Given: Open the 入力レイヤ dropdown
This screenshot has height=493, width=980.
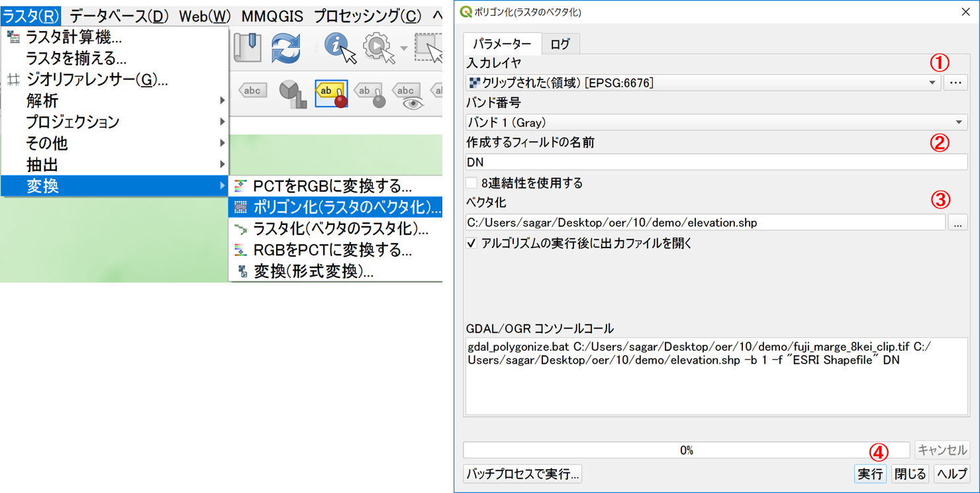Looking at the screenshot, I should [x=703, y=83].
